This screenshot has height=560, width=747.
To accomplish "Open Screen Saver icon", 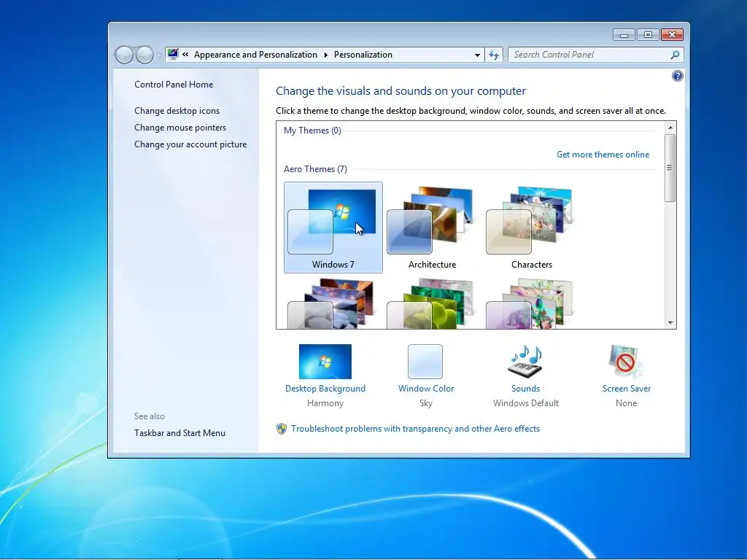I will (625, 362).
